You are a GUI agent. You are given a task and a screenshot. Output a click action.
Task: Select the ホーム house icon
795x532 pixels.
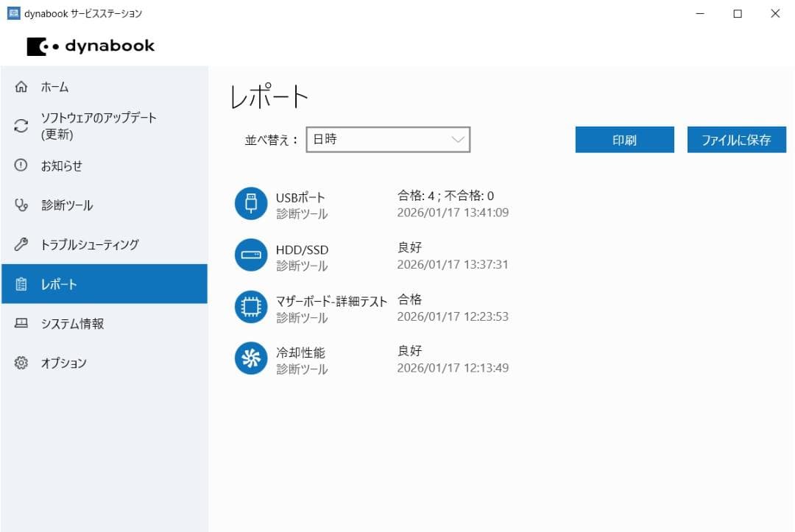(x=19, y=86)
